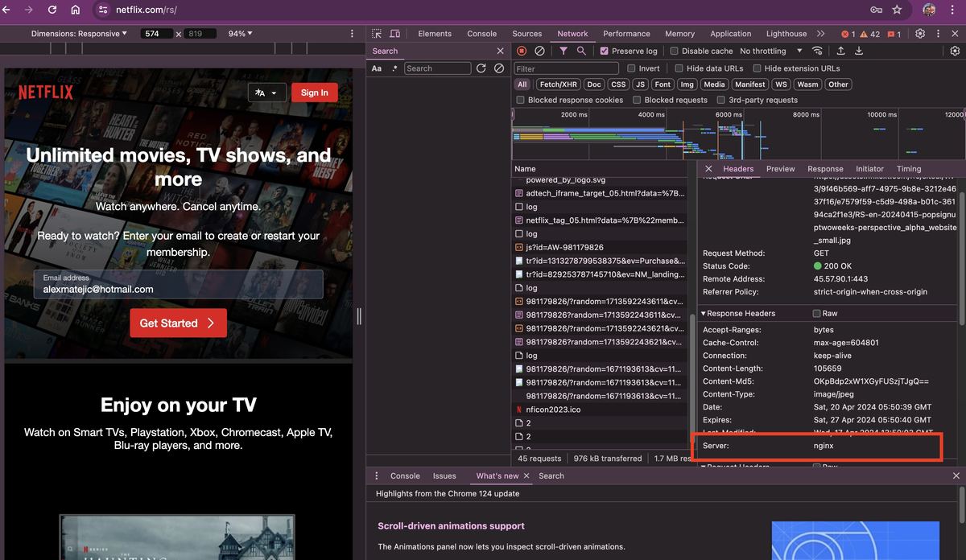Close the request details pane

(708, 169)
